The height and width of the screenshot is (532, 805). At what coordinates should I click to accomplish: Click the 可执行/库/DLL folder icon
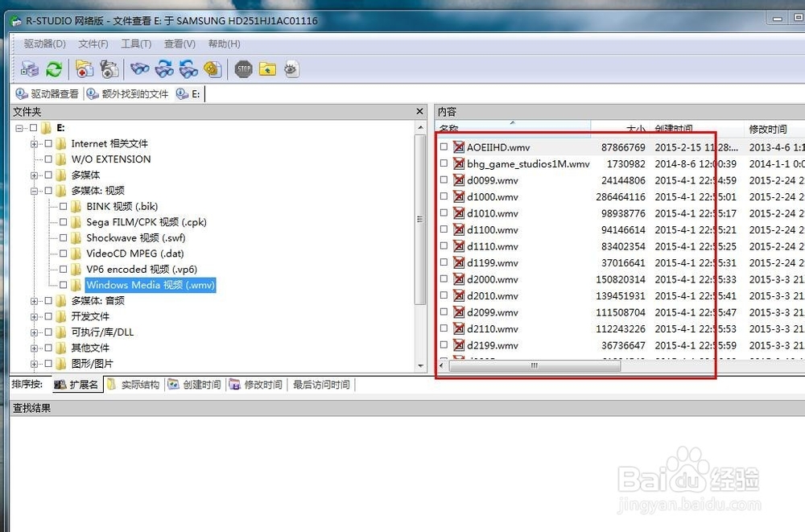click(x=61, y=332)
